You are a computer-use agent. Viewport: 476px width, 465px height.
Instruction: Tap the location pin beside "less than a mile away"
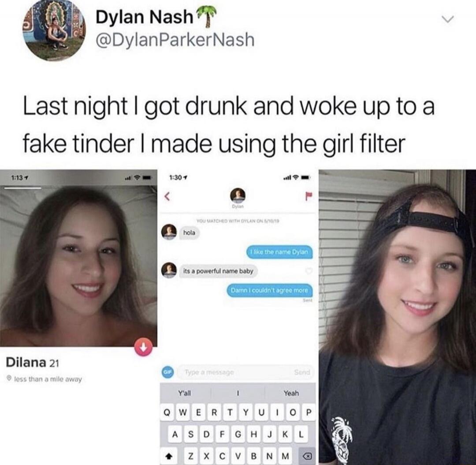click(x=9, y=379)
